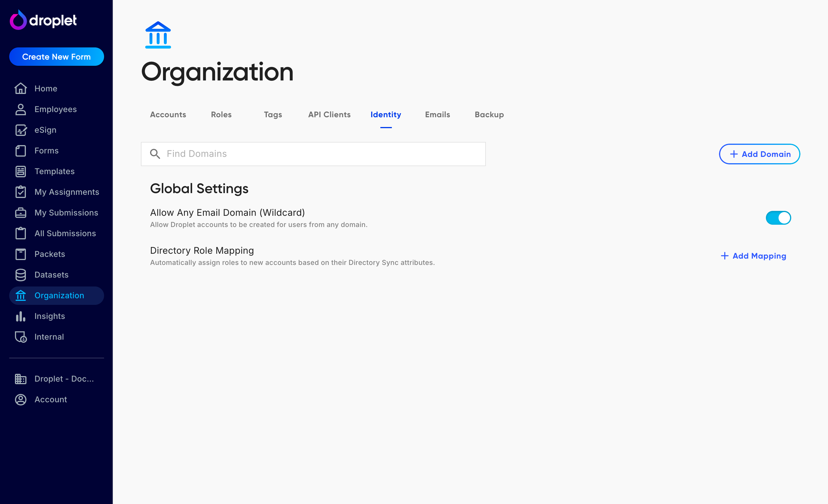The image size is (828, 504).
Task: Switch to the Emails tab
Action: pos(438,115)
